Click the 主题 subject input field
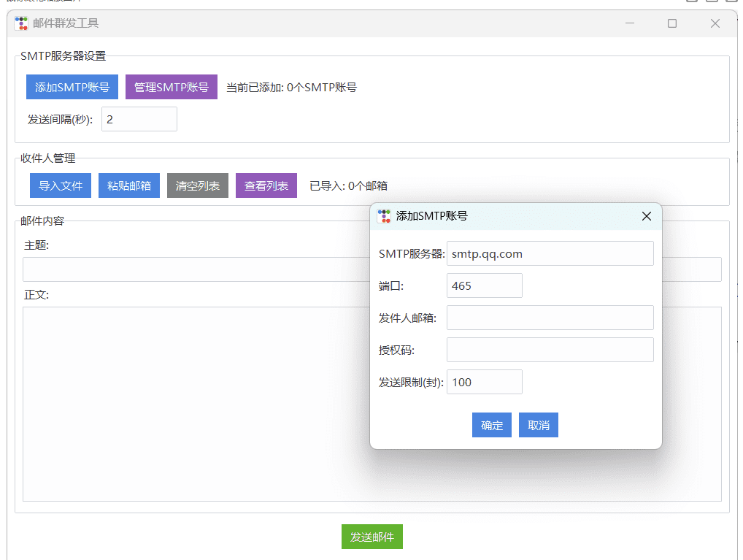 [219, 269]
